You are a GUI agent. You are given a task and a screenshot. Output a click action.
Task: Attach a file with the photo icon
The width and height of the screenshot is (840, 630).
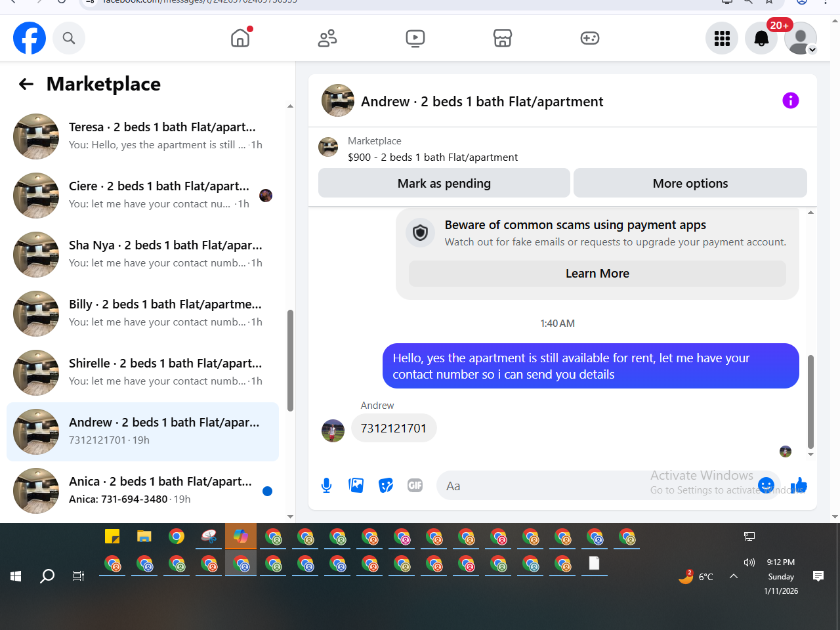click(356, 486)
